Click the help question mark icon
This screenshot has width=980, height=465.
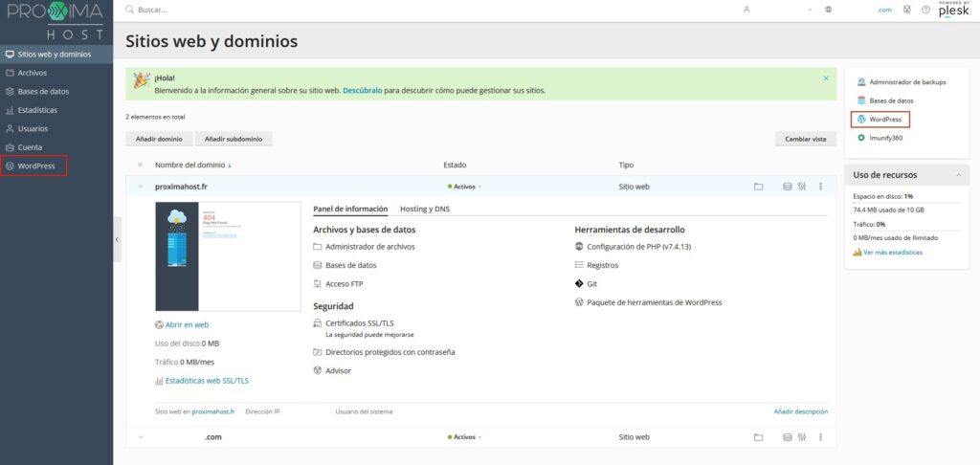point(925,10)
